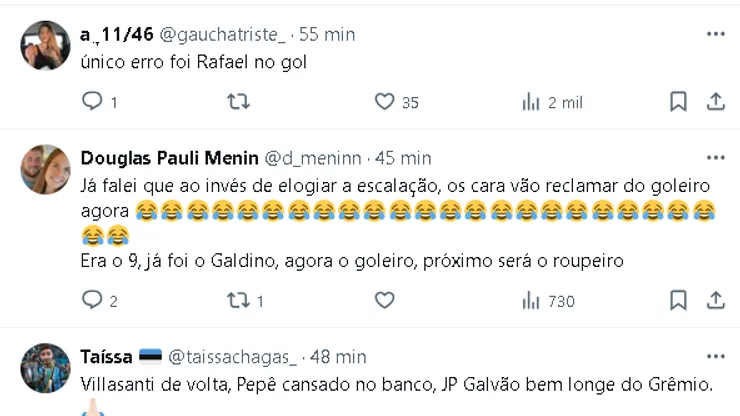
Task: Like the tweet with 35 likes
Action: tap(385, 101)
